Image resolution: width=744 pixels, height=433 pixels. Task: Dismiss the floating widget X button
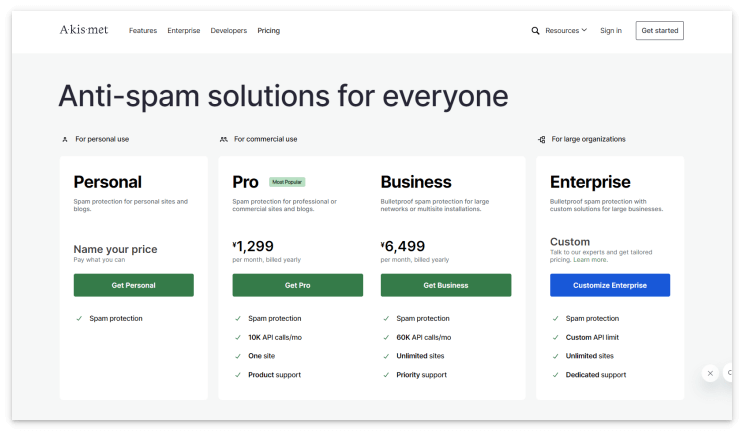point(710,373)
